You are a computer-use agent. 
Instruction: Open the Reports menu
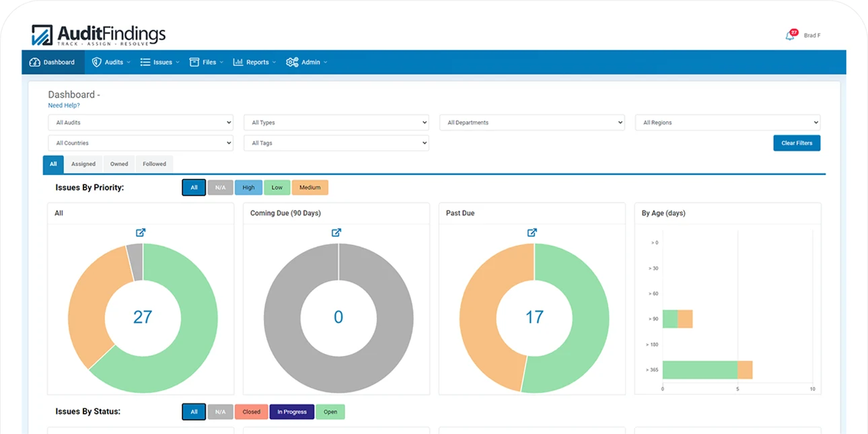254,62
